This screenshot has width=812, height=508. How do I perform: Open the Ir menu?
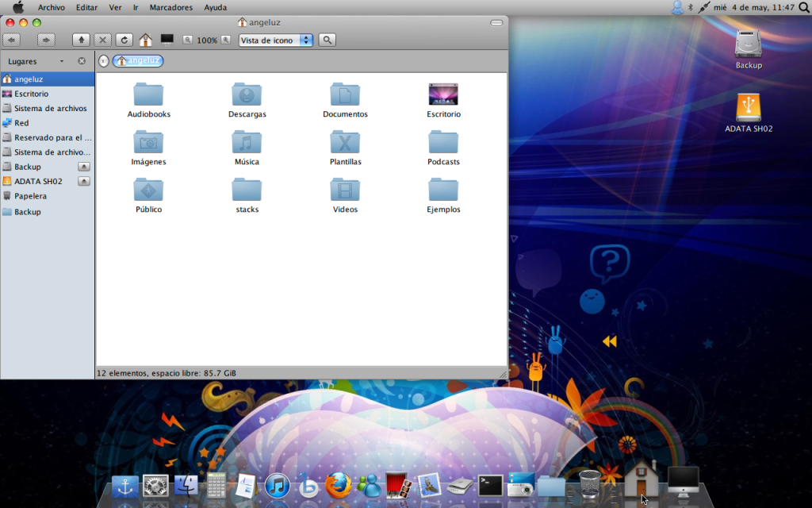[x=136, y=7]
